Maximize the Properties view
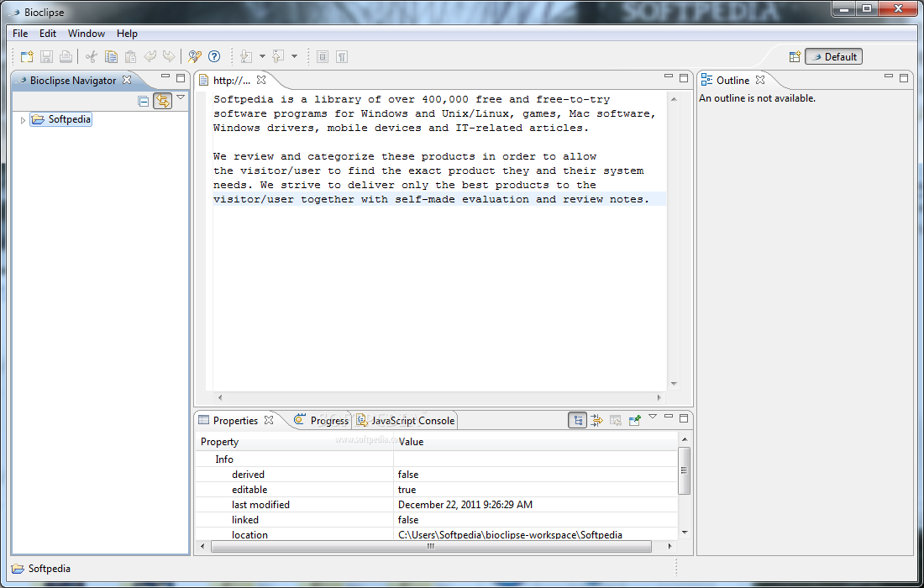 tap(684, 418)
